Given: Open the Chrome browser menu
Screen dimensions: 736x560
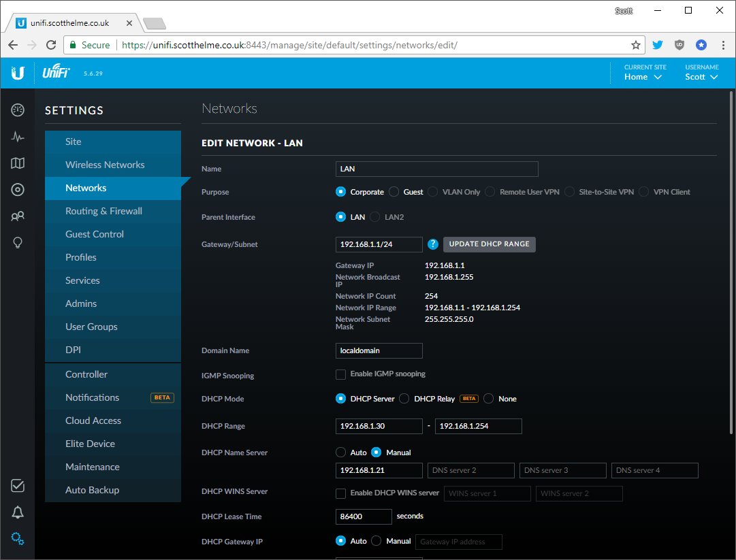Looking at the screenshot, I should pos(723,44).
